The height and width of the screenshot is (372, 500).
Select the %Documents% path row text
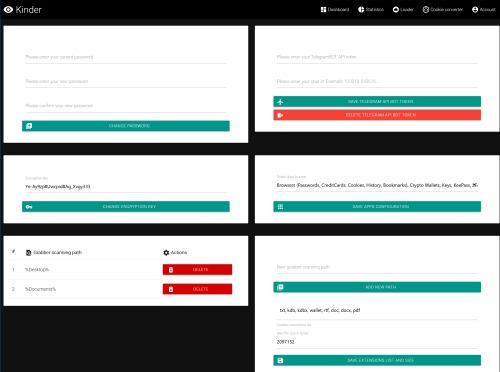click(x=40, y=289)
